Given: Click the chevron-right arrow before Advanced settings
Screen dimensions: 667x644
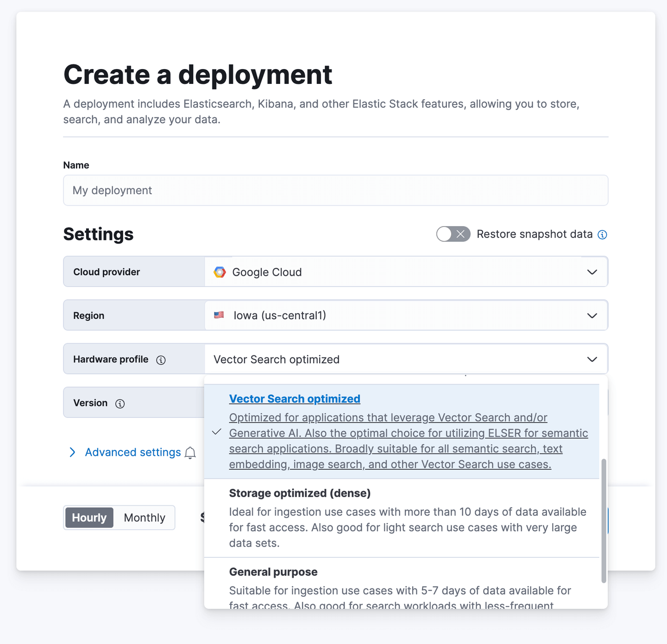Looking at the screenshot, I should pos(72,452).
